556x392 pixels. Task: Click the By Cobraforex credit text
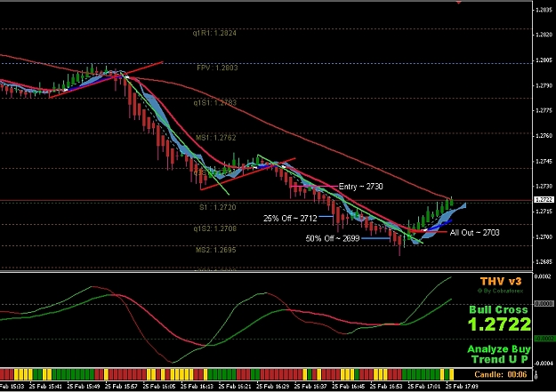[x=500, y=291]
